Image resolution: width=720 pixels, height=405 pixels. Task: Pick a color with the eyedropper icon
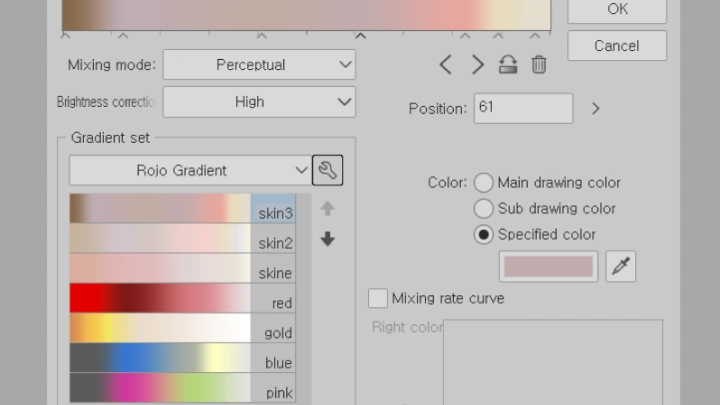[620, 266]
